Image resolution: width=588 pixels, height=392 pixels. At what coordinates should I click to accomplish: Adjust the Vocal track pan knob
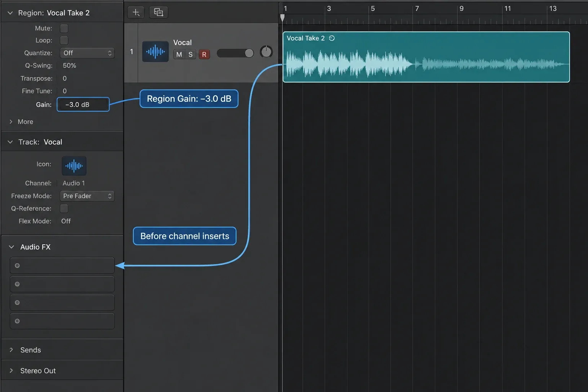coord(266,52)
